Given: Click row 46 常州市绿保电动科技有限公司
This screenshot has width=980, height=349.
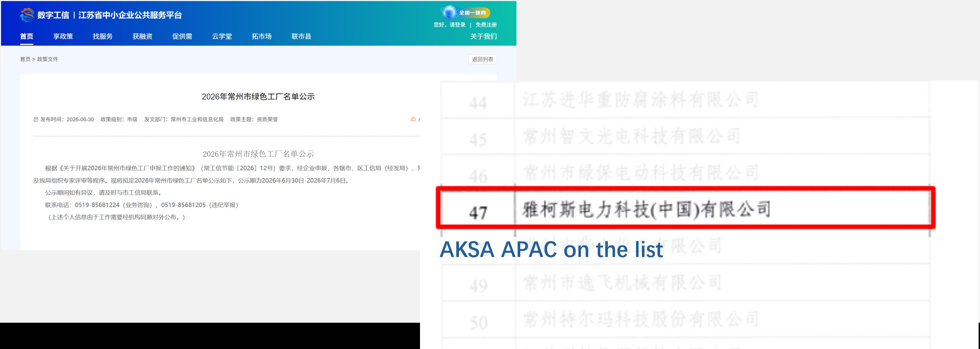Looking at the screenshot, I should 685,173.
